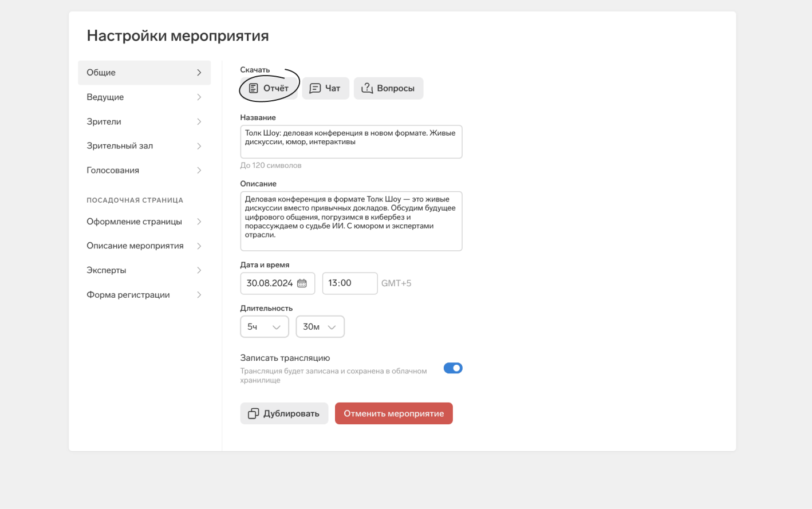Image resolution: width=812 pixels, height=509 pixels.
Task: Go to Описание мероприятия section
Action: (144, 246)
